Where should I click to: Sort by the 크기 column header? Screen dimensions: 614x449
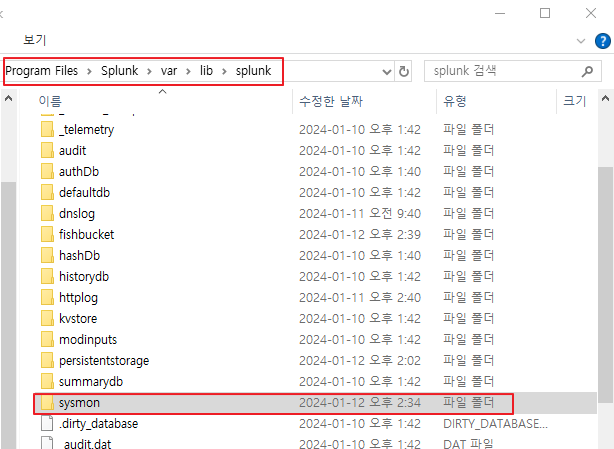coord(574,101)
